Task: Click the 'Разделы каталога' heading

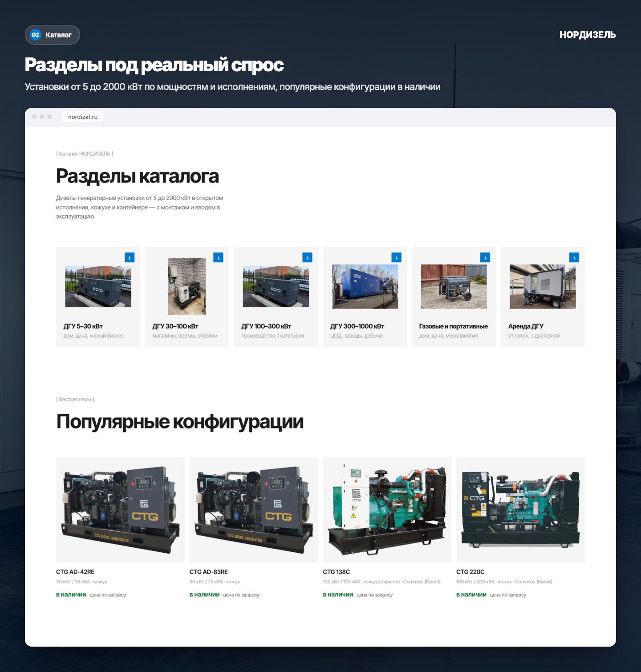Action: pos(138,176)
